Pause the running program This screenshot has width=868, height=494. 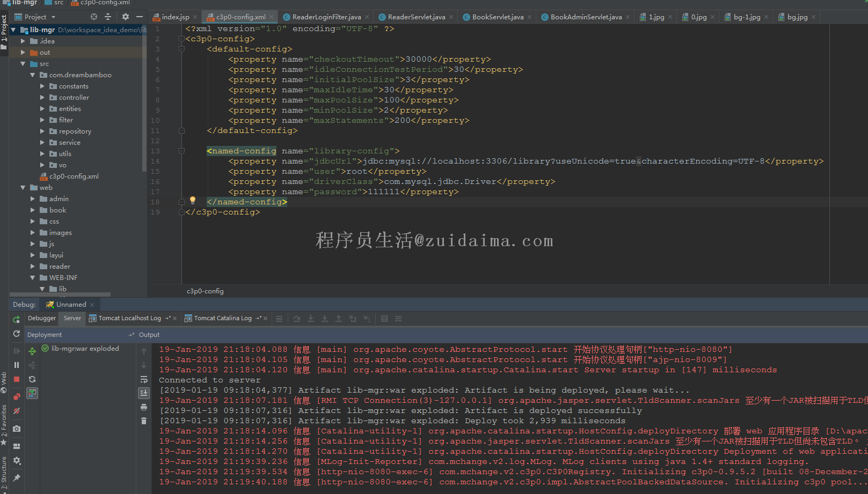pos(17,365)
